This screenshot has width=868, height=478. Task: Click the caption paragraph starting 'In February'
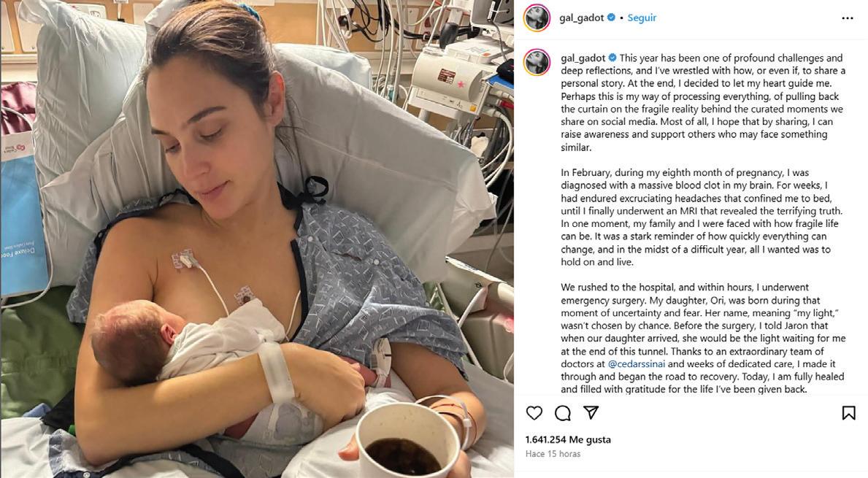click(702, 217)
